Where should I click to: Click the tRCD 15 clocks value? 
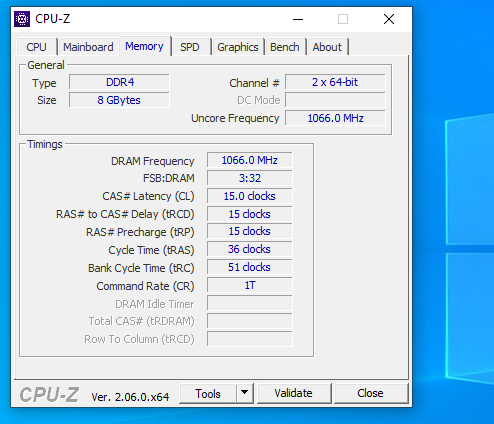pos(250,214)
